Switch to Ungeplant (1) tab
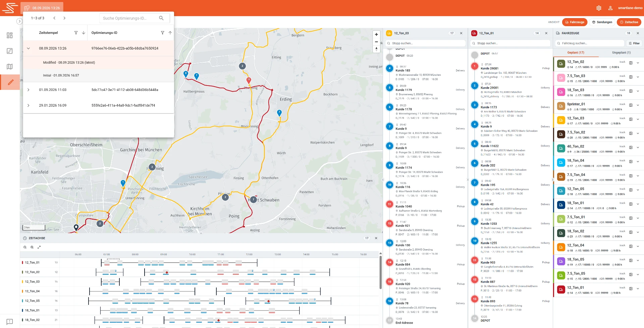The image size is (644, 328). pyautogui.click(x=621, y=53)
